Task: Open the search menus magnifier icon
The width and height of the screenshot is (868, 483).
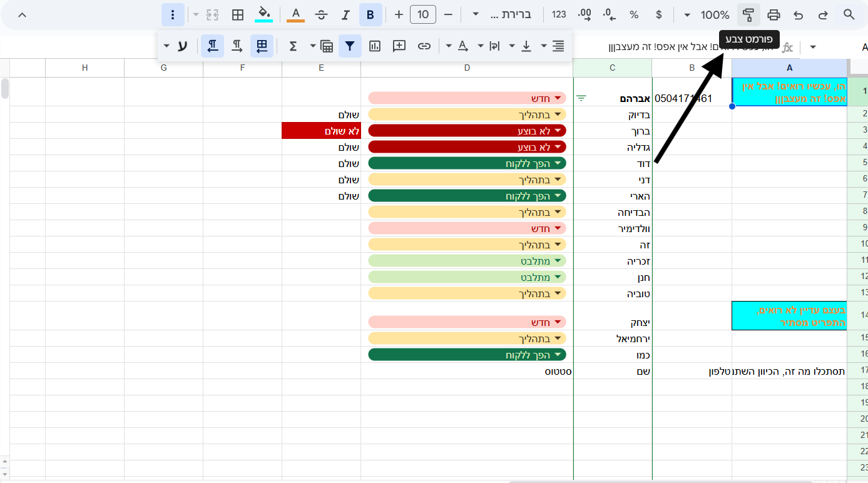Action: (849, 14)
